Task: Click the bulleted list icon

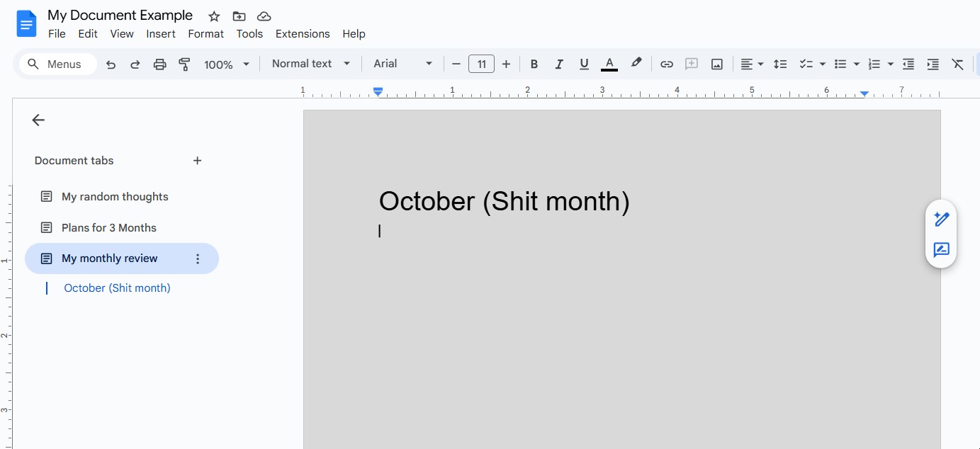Action: (840, 64)
